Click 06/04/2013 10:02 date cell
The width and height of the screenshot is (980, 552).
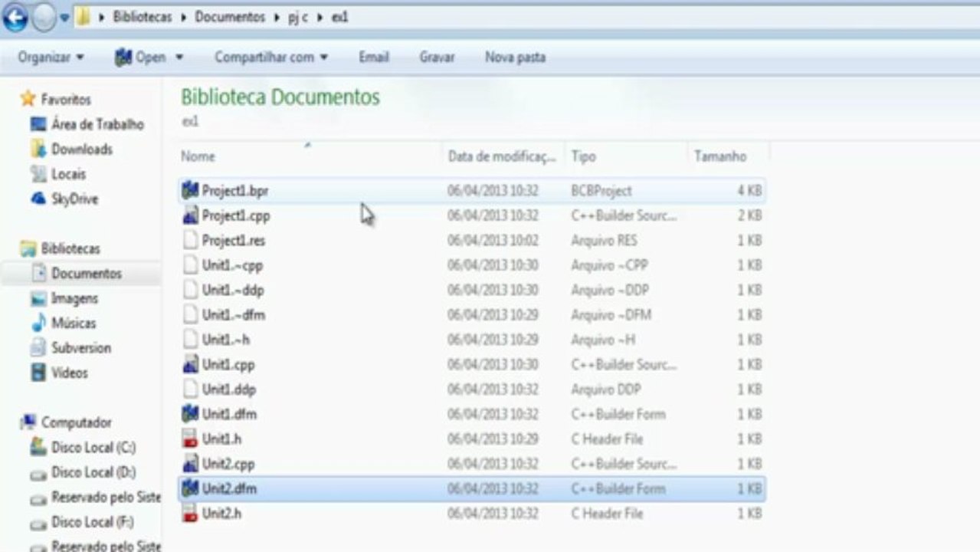[x=493, y=240]
